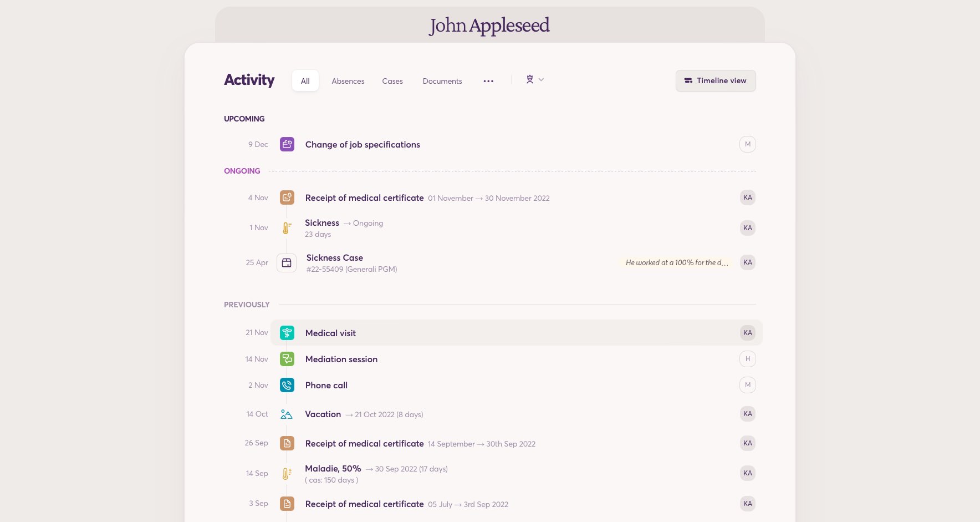The image size is (980, 522).
Task: Click the Change of job specifications icon
Action: (287, 144)
